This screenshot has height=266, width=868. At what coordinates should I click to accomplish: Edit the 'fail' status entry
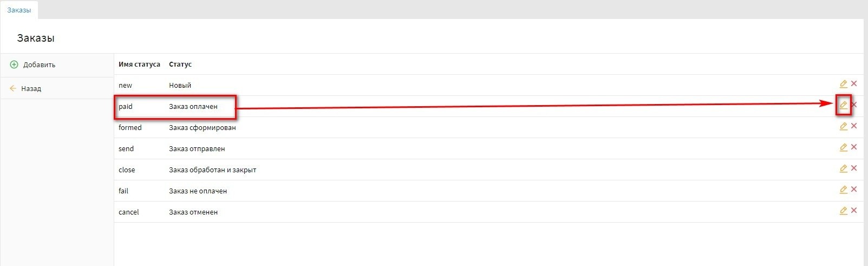point(843,190)
